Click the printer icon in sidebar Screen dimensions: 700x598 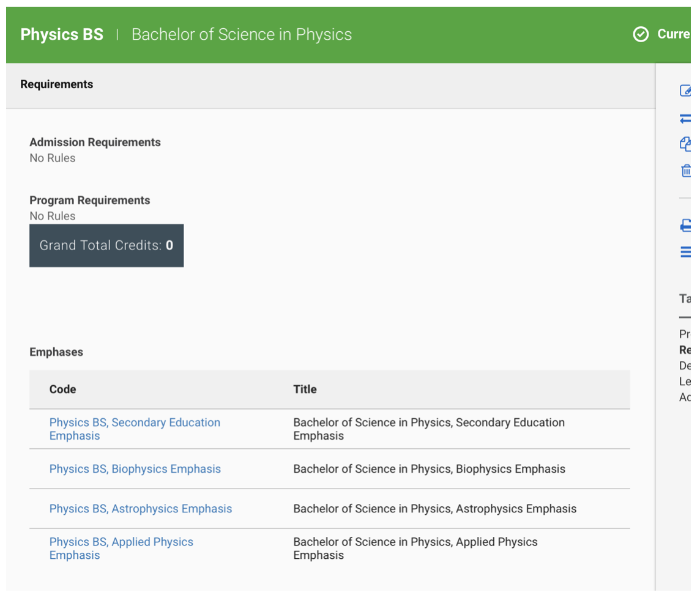[x=685, y=226]
